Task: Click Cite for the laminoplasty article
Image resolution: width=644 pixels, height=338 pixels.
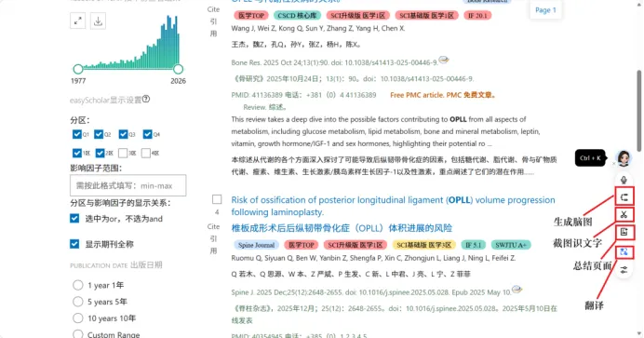Action: point(213,226)
